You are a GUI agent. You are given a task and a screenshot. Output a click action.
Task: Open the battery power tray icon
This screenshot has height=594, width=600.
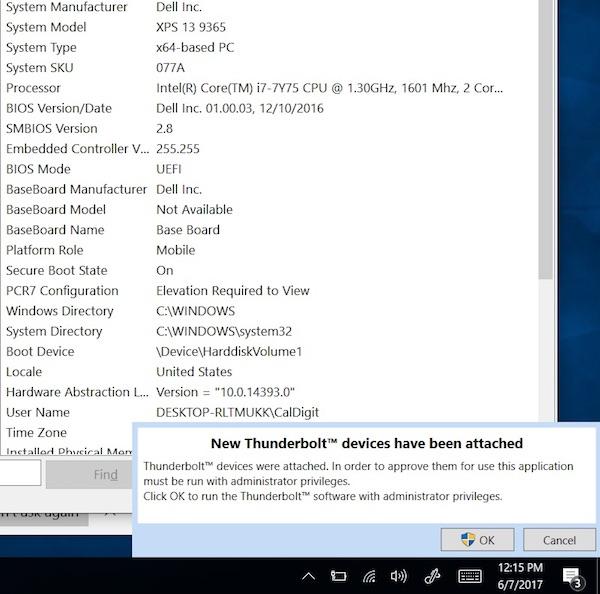[338, 576]
